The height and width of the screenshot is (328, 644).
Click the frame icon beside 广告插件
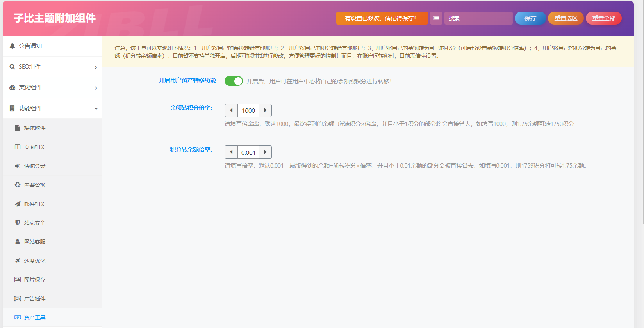pos(18,299)
